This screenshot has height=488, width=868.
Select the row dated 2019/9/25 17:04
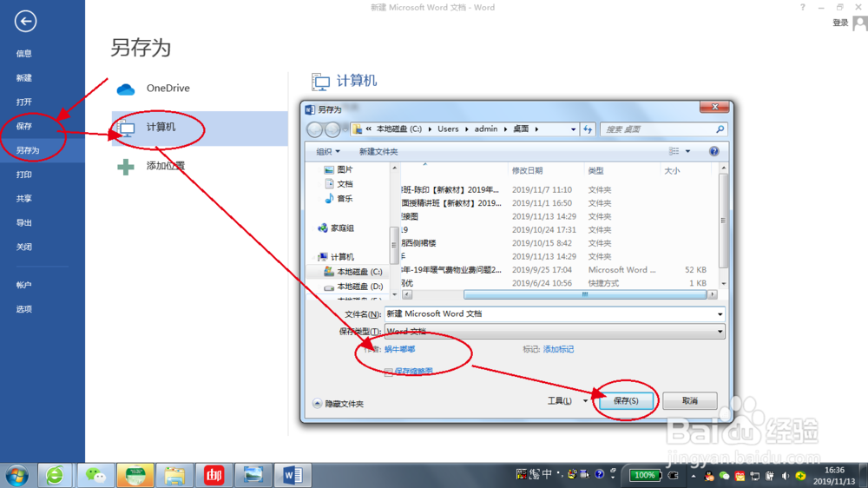[558, 270]
